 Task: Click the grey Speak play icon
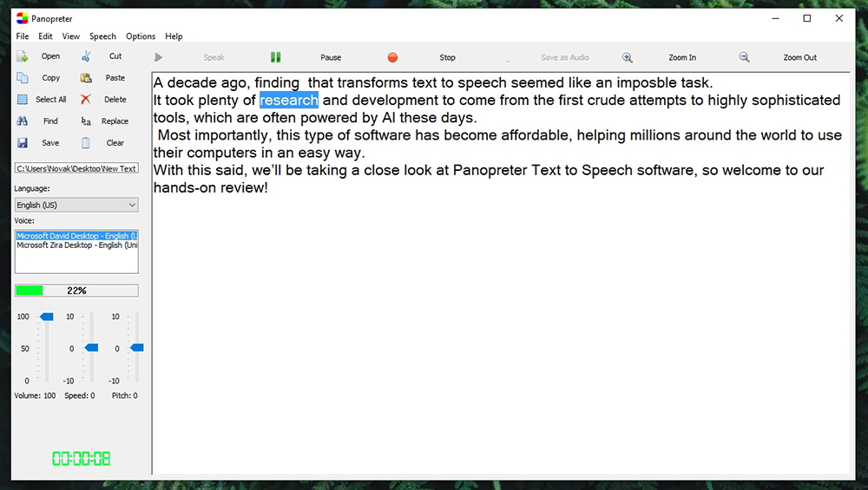[158, 57]
